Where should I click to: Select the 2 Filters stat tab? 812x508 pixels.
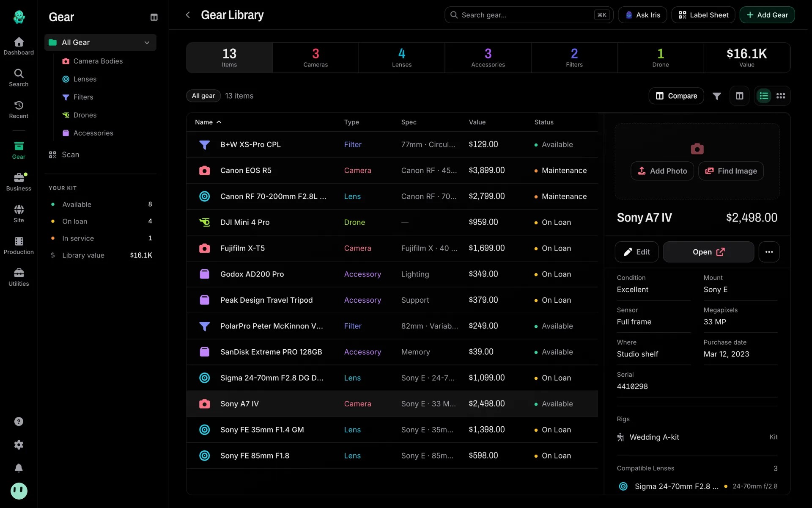[x=574, y=58]
